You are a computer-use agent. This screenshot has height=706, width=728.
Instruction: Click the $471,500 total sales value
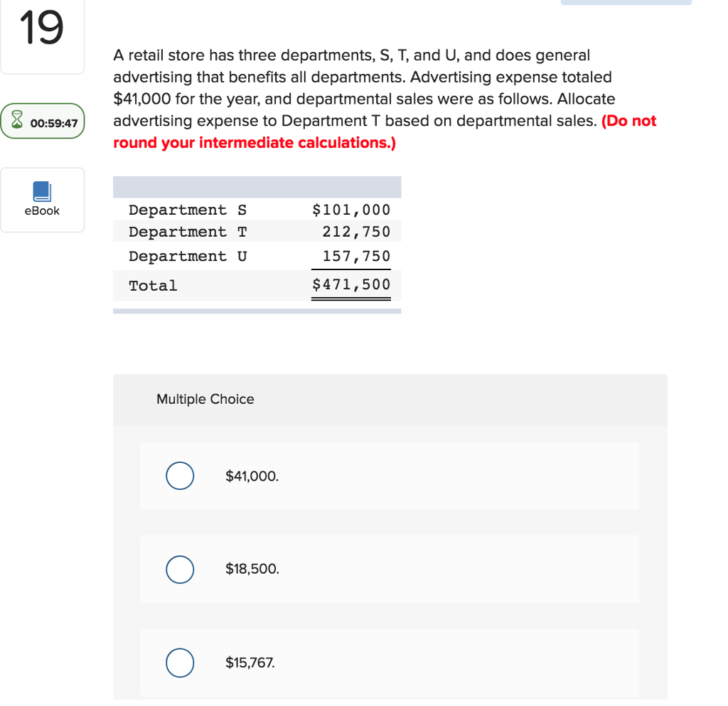pos(351,285)
